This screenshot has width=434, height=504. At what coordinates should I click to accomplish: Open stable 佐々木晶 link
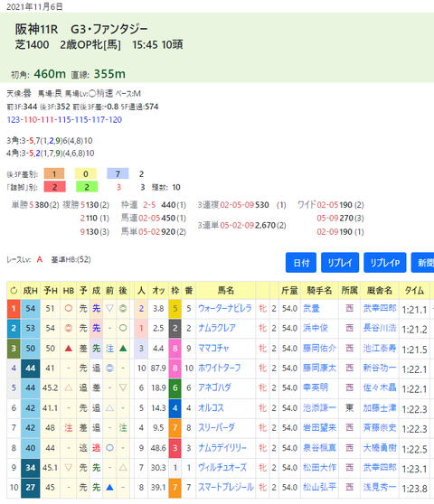380,388
